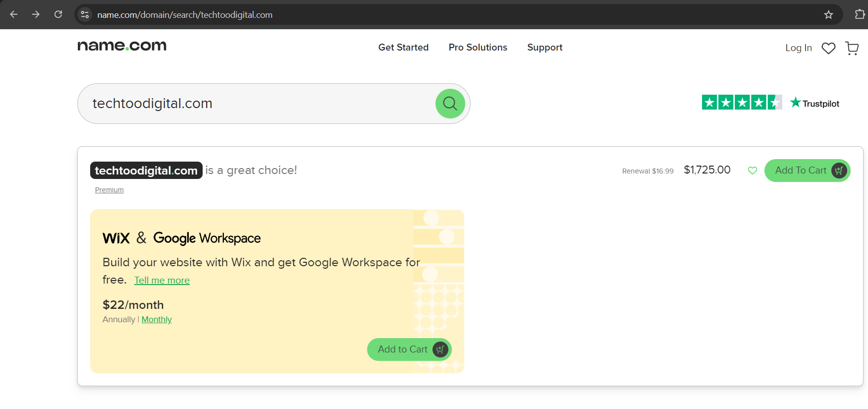The height and width of the screenshot is (409, 868).
Task: Open the Pro Solutions menu
Action: [478, 48]
